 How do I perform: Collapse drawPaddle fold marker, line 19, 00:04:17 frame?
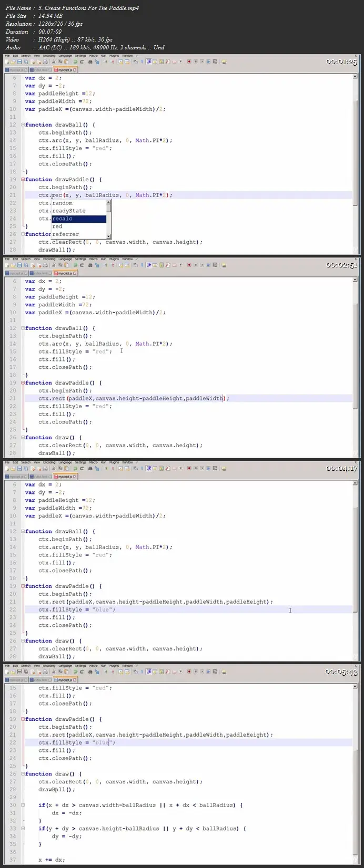pos(23,586)
